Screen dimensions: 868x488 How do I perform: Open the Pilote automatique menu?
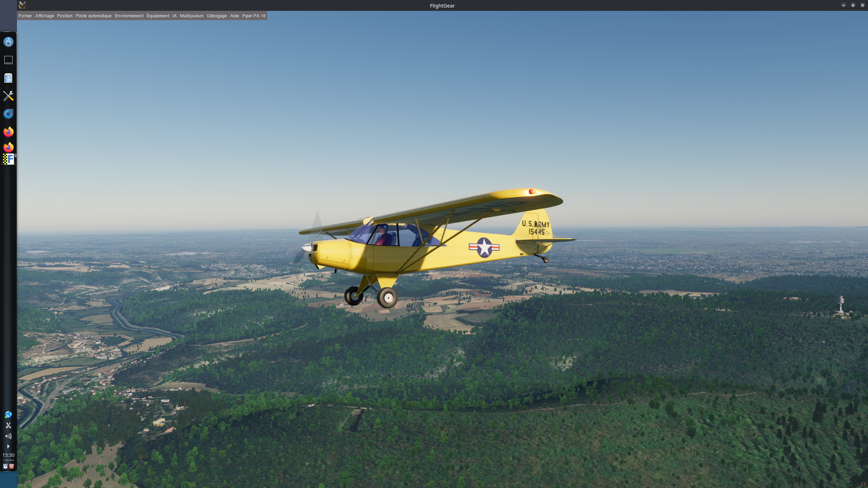point(94,16)
